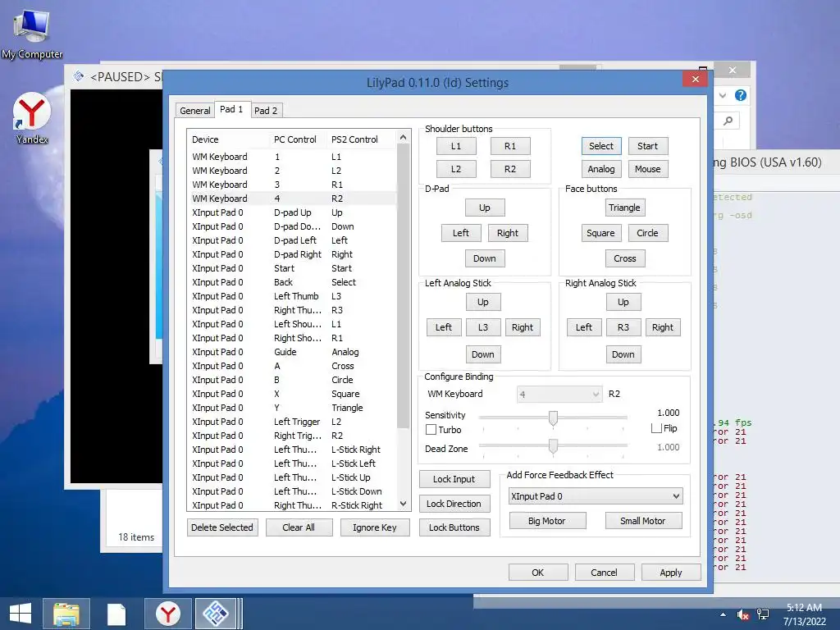Click Small Motor button
The height and width of the screenshot is (630, 840).
pyautogui.click(x=643, y=521)
